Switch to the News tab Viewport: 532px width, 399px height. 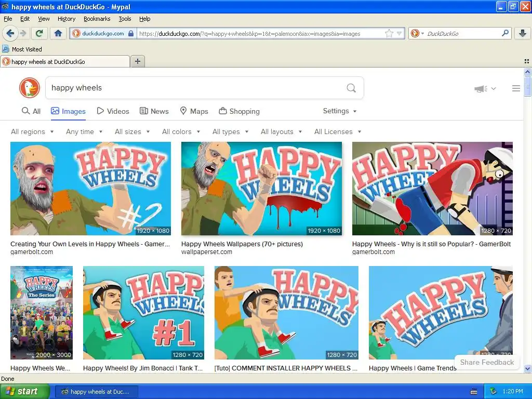[x=154, y=111]
